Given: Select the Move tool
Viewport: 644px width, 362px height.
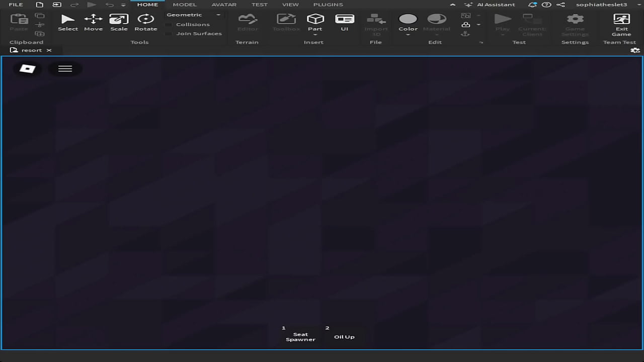Looking at the screenshot, I should point(93,22).
